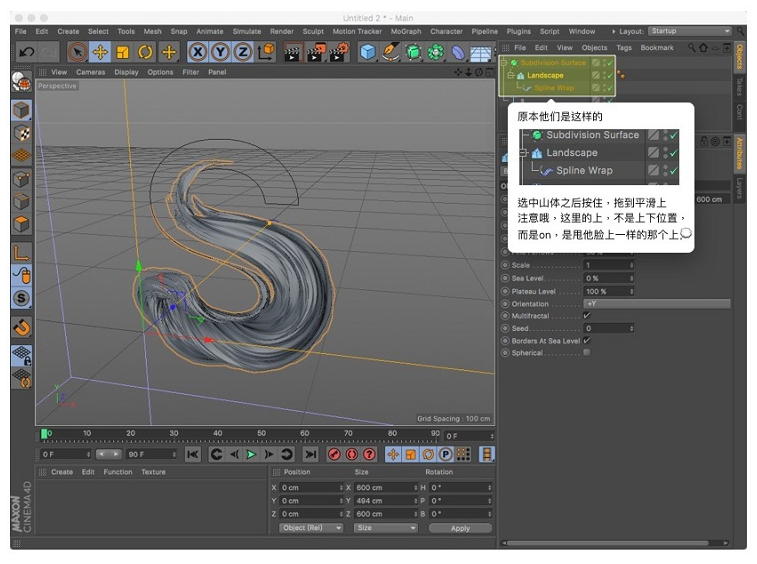Select the Landscape object in Object Manager
Screen dimensions: 757x564
point(545,75)
